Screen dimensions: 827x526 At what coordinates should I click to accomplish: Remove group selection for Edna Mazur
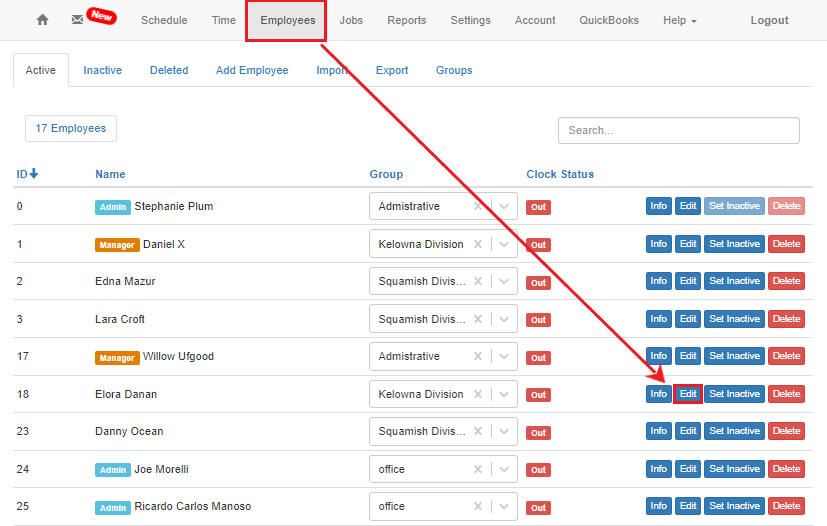click(479, 282)
